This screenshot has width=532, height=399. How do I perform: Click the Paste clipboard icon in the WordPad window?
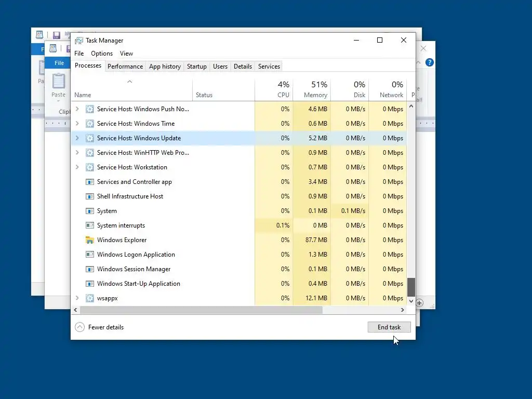58,82
